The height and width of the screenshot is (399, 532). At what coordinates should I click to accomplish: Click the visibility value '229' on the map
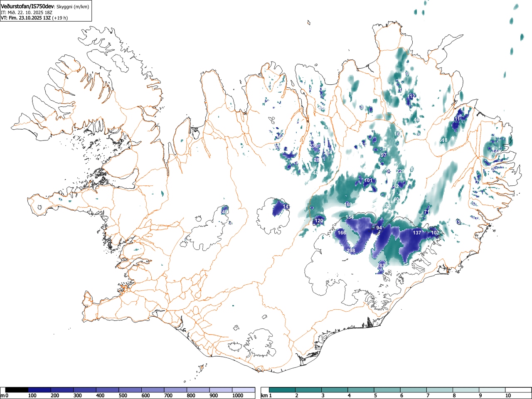tap(400, 171)
